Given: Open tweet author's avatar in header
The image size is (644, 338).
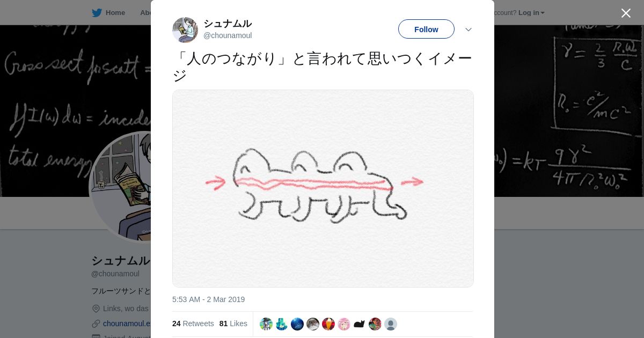Looking at the screenshot, I should [185, 30].
